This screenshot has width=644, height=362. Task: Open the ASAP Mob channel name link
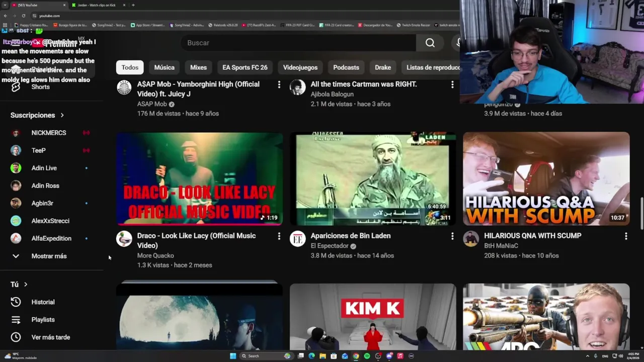click(152, 104)
